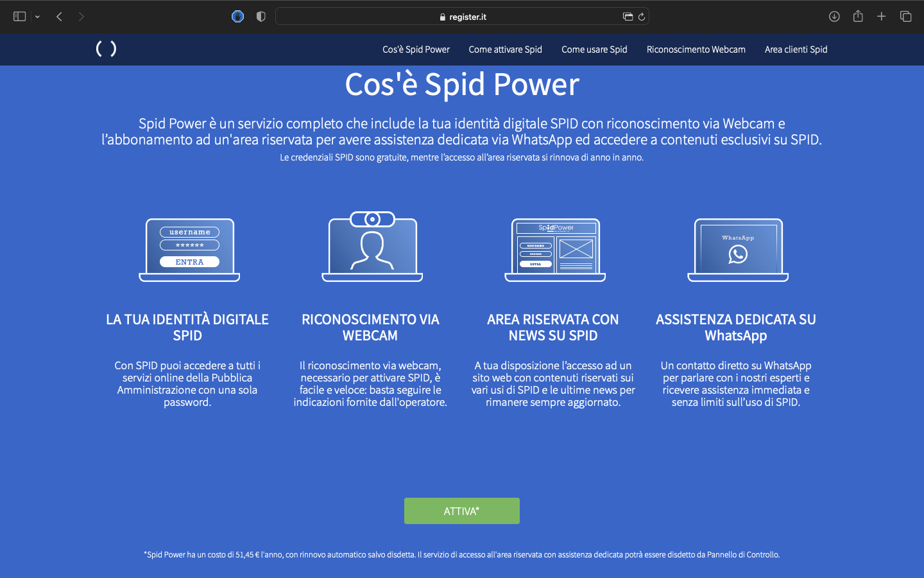
Task: Open the content blocker hand extension icon
Action: tap(237, 16)
